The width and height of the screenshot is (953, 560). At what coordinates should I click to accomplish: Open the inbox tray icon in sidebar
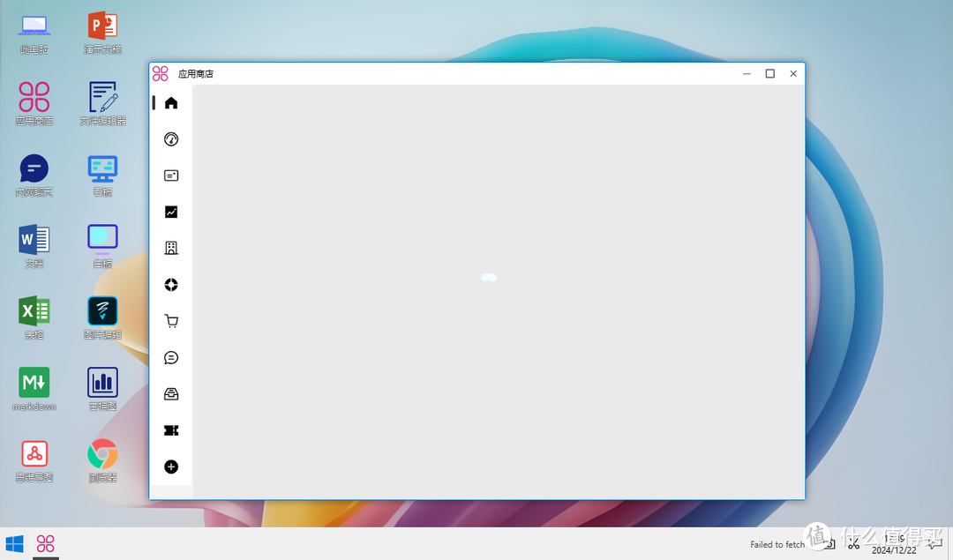point(171,394)
